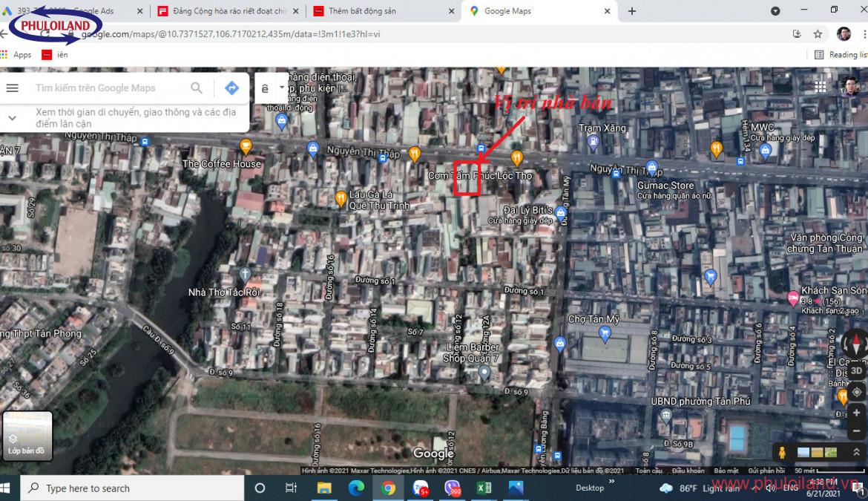868x501 pixels.
Task: Open directions with the blue arrow icon
Action: pos(231,88)
